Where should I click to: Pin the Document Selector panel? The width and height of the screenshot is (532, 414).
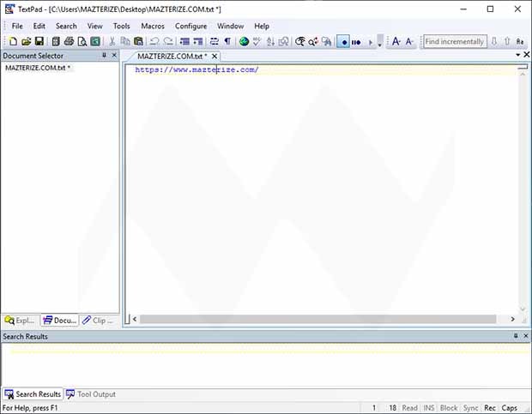click(104, 55)
